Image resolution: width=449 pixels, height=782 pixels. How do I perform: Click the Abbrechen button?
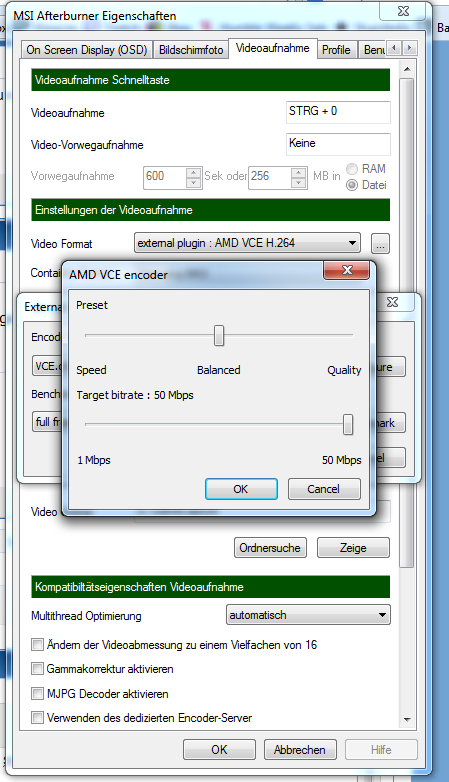[300, 750]
